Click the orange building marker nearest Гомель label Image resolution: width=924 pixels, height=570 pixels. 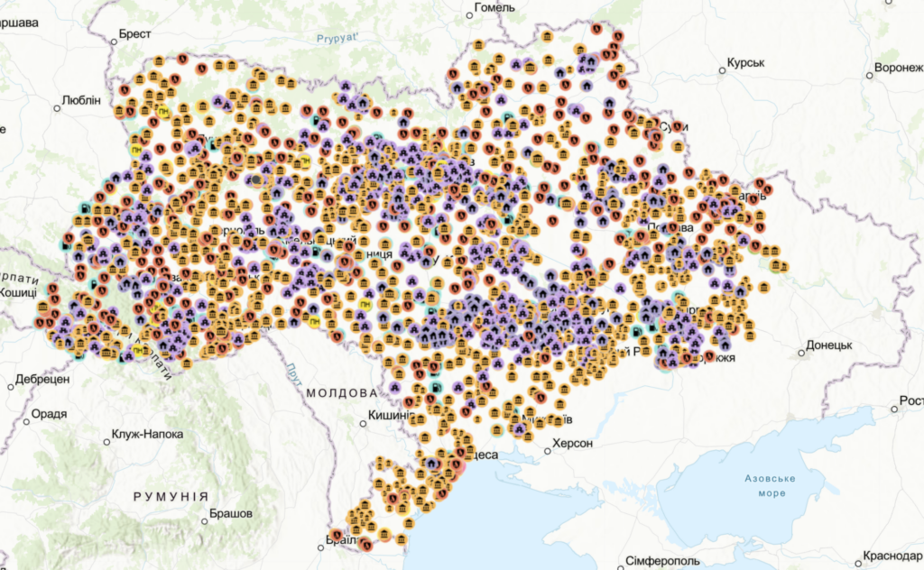pos(478,45)
